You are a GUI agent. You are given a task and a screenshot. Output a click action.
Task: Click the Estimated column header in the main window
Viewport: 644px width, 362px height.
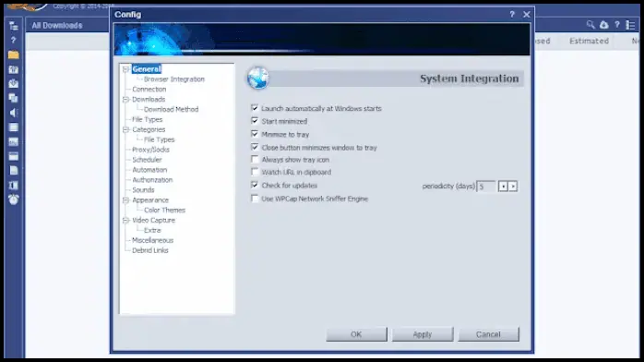589,41
